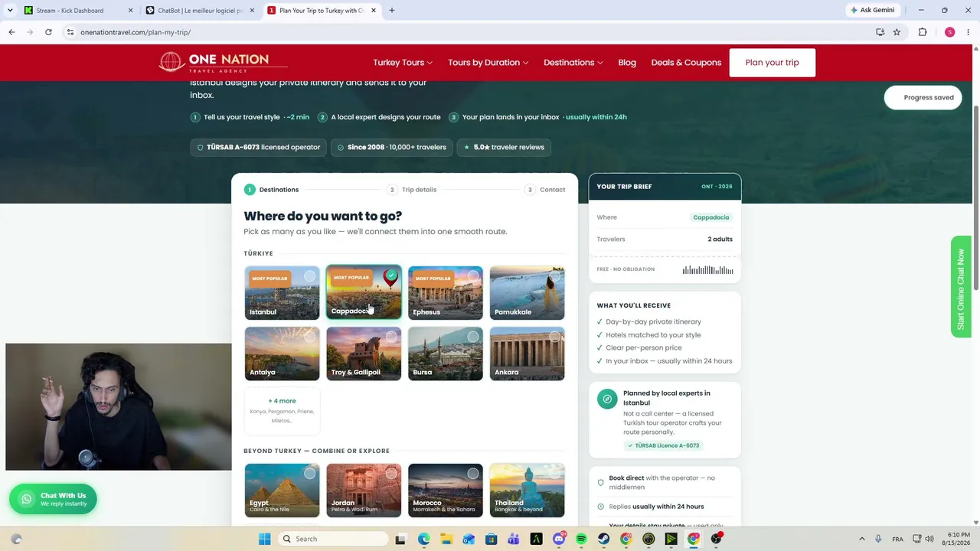Image resolution: width=980 pixels, height=551 pixels.
Task: Select the Plan Your Trip to Turkey tab
Action: pyautogui.click(x=321, y=11)
